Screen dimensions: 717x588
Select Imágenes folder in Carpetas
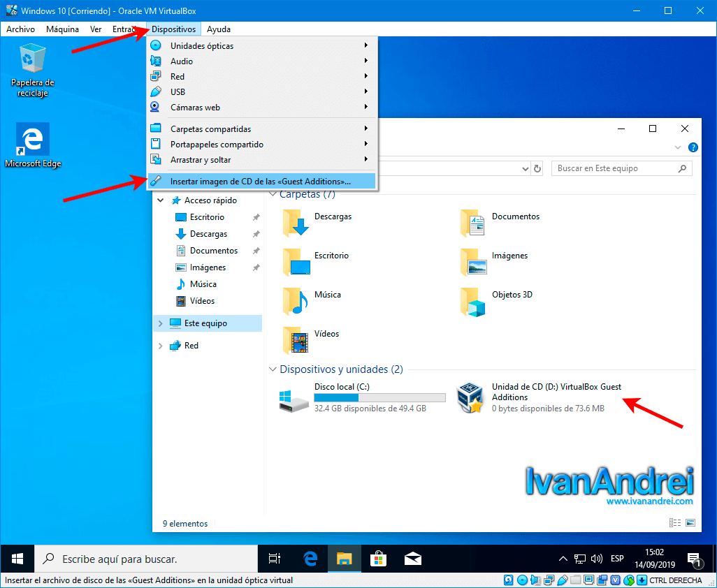(x=494, y=262)
